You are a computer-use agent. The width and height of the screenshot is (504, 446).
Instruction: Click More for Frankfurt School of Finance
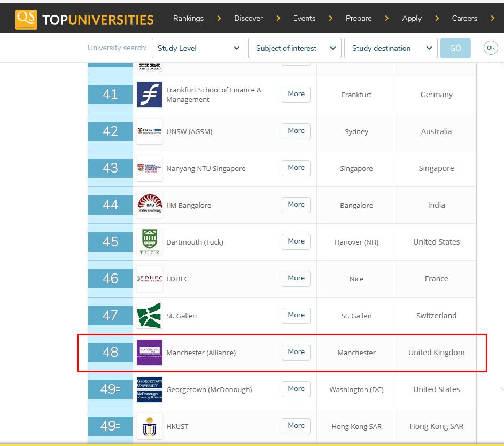pyautogui.click(x=296, y=94)
